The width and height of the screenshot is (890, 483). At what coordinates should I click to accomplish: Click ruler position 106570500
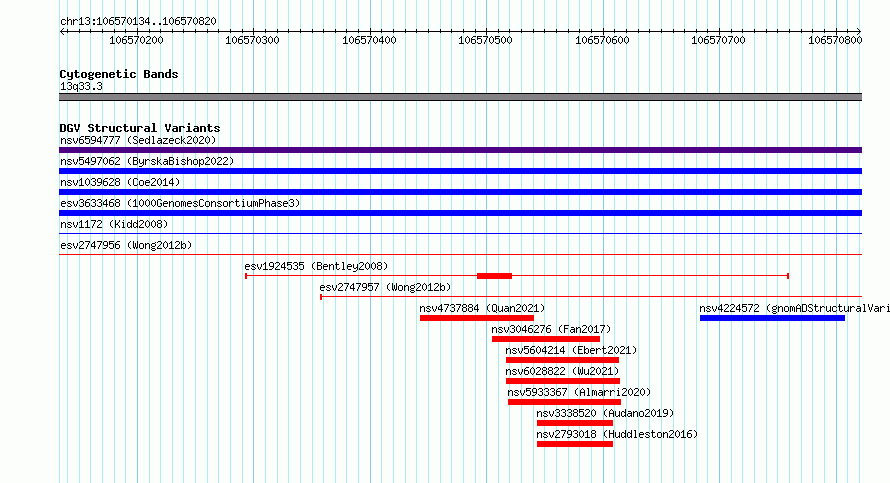(x=486, y=40)
